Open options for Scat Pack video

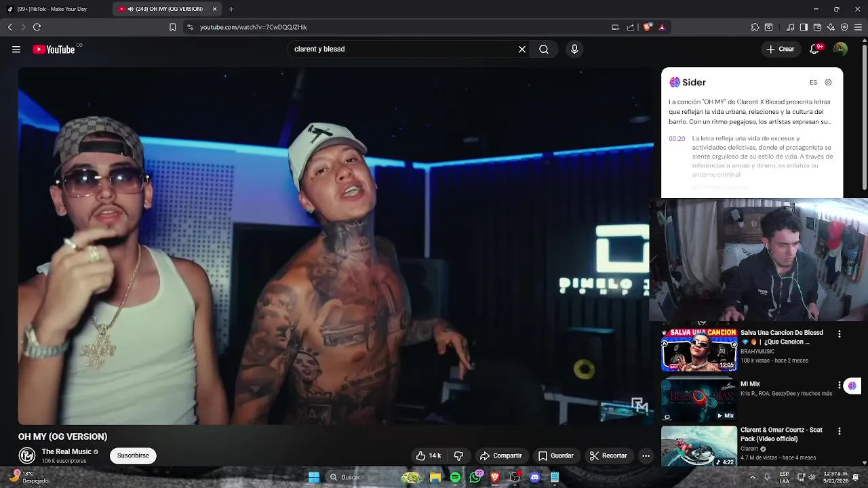(x=840, y=431)
